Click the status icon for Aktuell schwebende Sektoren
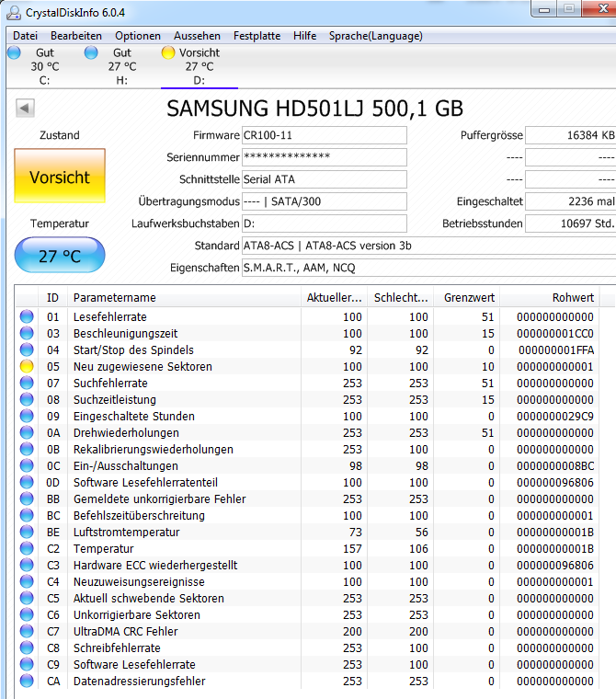This screenshot has width=616, height=699. 27,598
